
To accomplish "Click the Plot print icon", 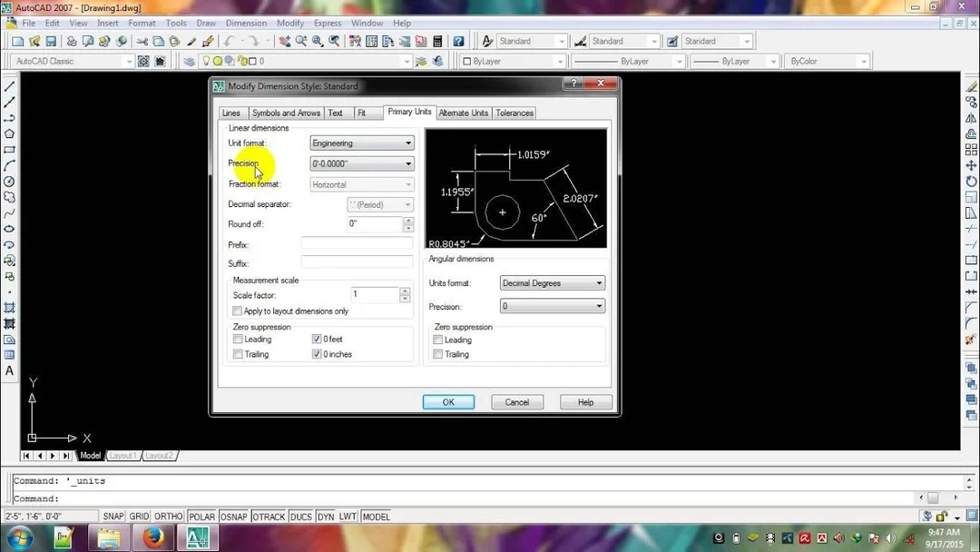I will pos(72,41).
